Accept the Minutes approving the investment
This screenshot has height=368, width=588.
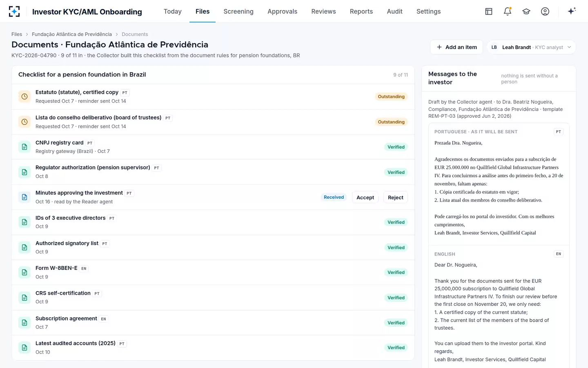point(365,197)
